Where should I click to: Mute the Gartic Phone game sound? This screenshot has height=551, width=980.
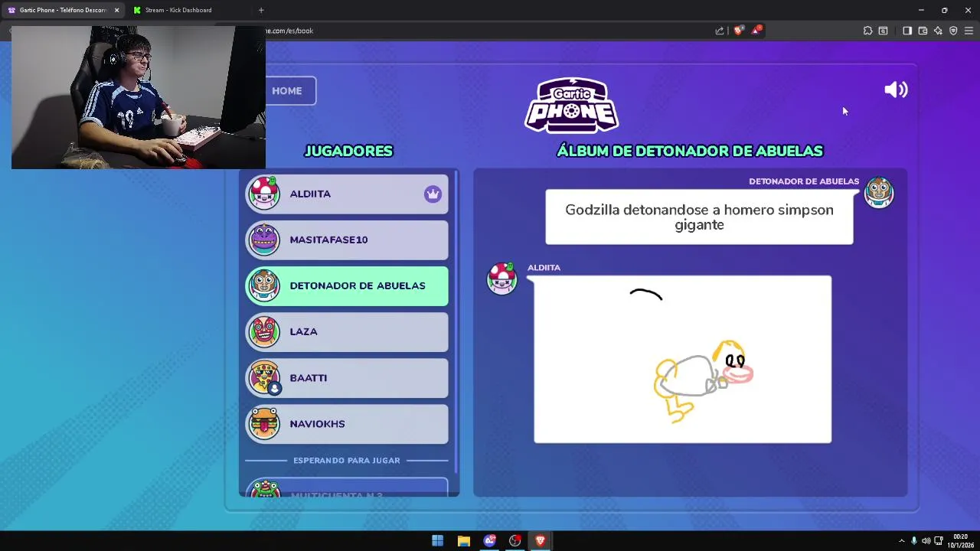coord(896,90)
